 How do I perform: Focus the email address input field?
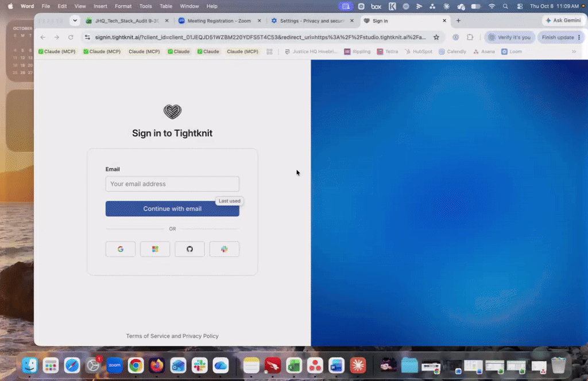(x=172, y=184)
